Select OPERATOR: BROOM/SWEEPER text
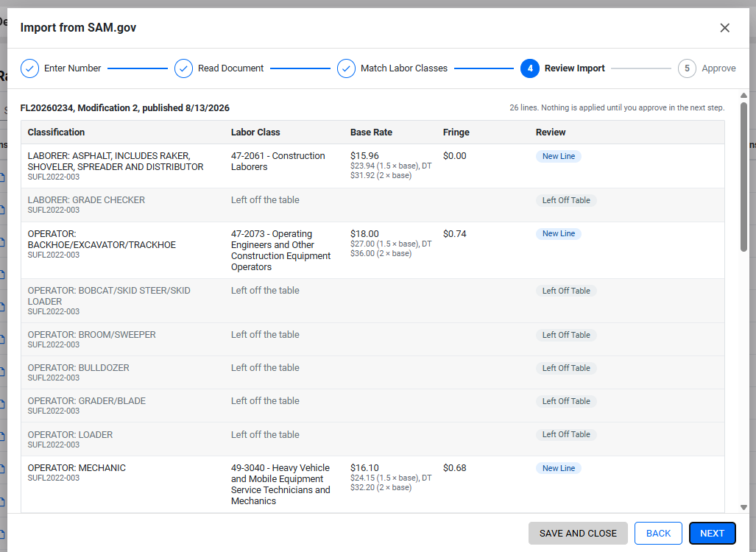This screenshot has width=756, height=552. tap(91, 335)
